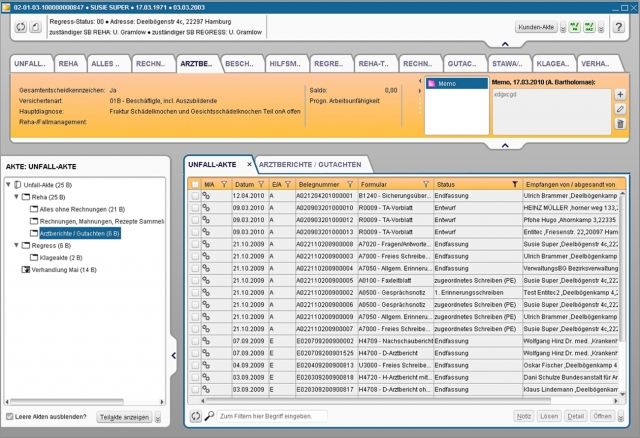
Task: Click link icon in row E020309200900817
Action: [x=206, y=389]
